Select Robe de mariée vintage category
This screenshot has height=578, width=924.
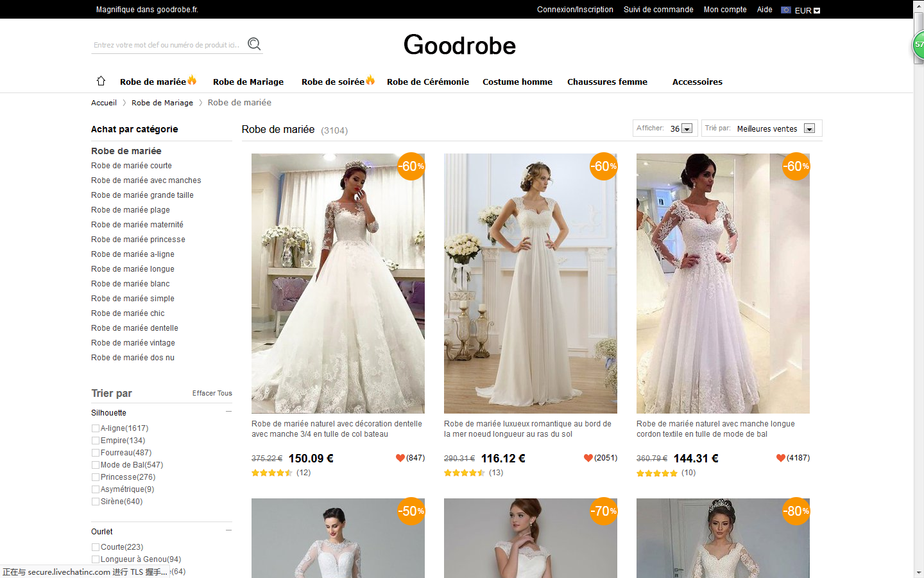(133, 343)
